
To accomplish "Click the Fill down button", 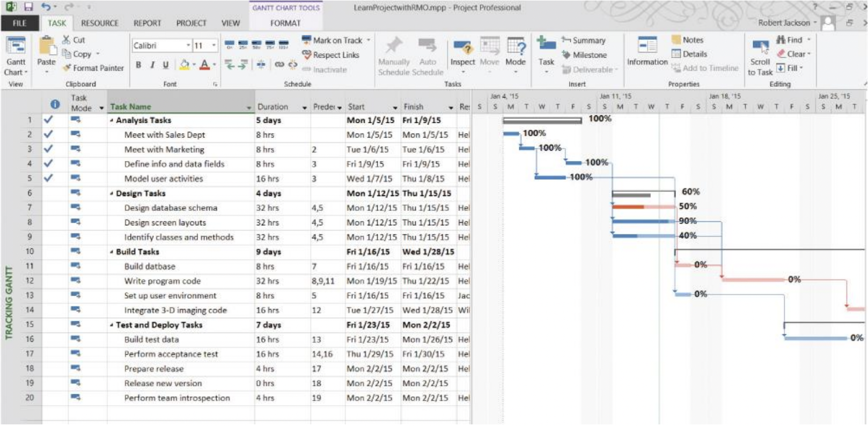I will [x=789, y=68].
